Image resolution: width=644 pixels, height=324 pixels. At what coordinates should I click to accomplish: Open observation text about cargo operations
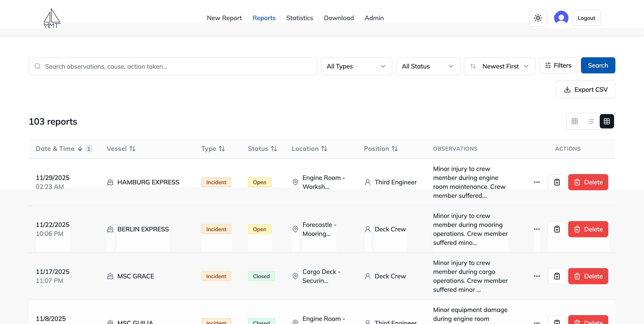point(470,276)
